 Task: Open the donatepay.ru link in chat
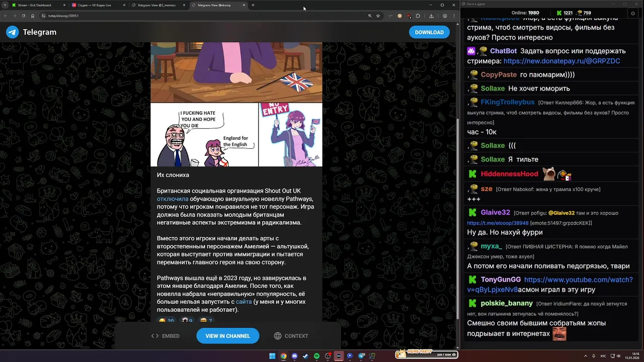[x=561, y=61]
